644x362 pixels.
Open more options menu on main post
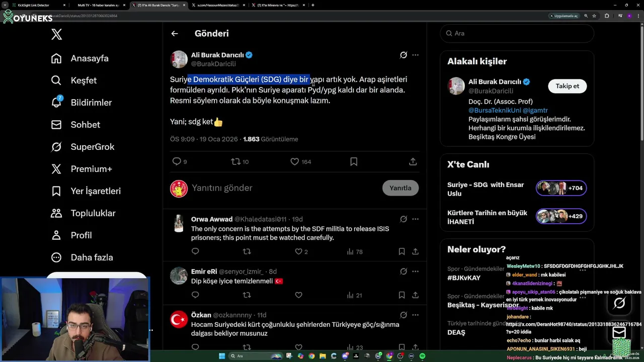[415, 55]
